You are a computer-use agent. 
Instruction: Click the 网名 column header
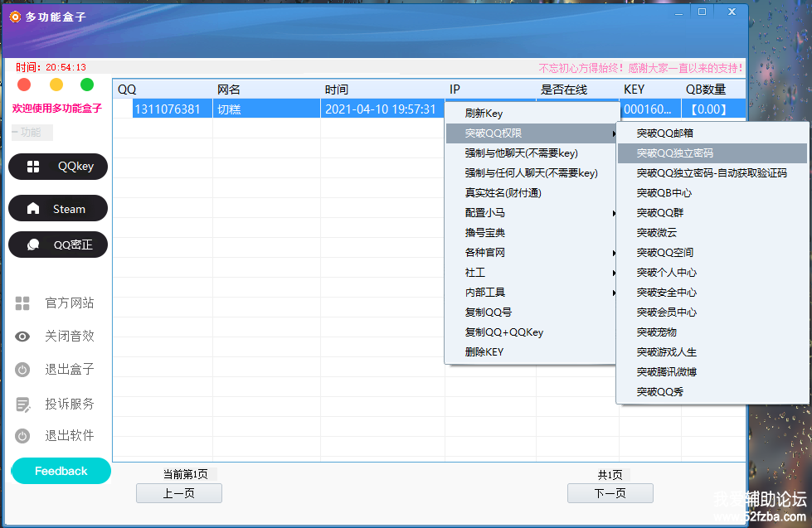266,90
